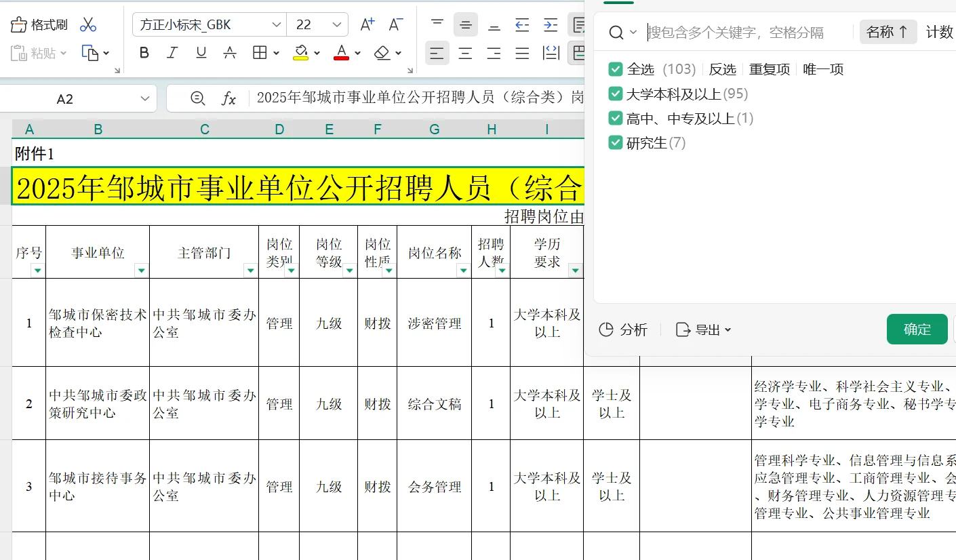Image resolution: width=956 pixels, height=560 pixels.
Task: Select the 附件1 cell
Action: coord(34,154)
